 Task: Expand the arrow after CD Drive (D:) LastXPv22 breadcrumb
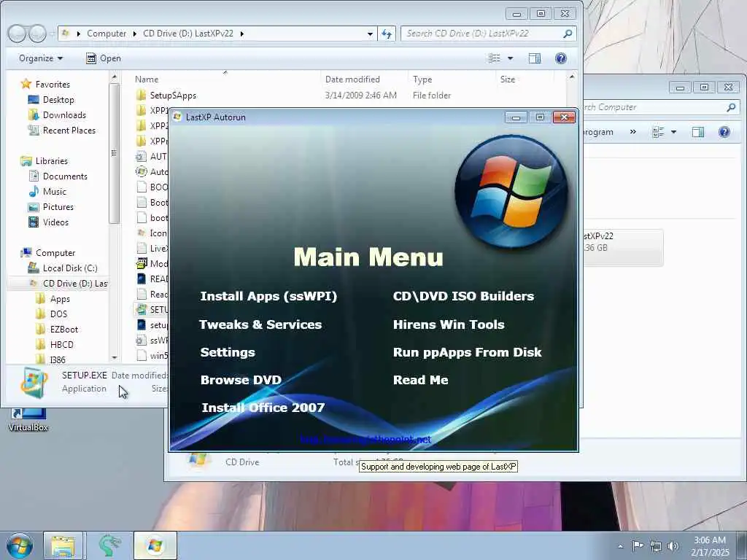point(242,34)
